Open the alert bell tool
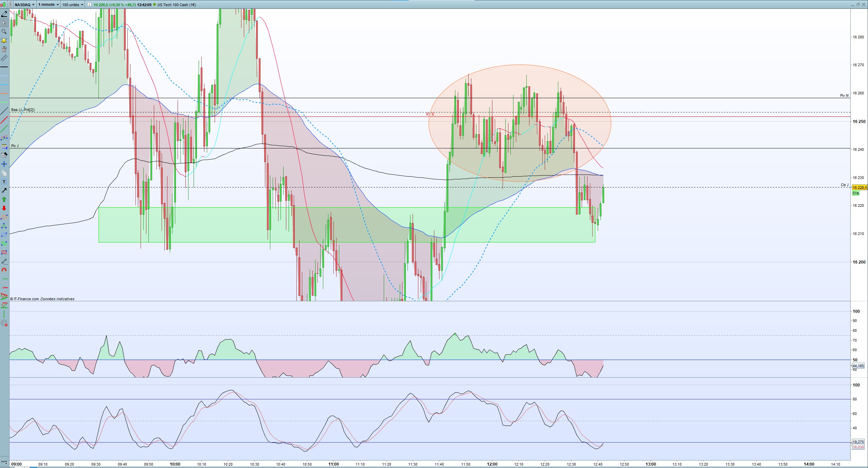The image size is (868, 468). 4,40
